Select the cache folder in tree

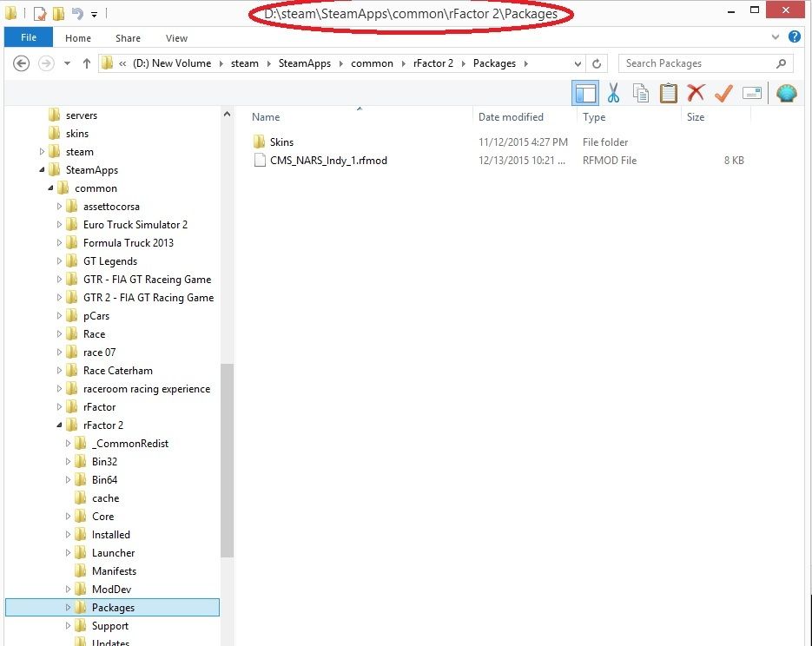105,498
